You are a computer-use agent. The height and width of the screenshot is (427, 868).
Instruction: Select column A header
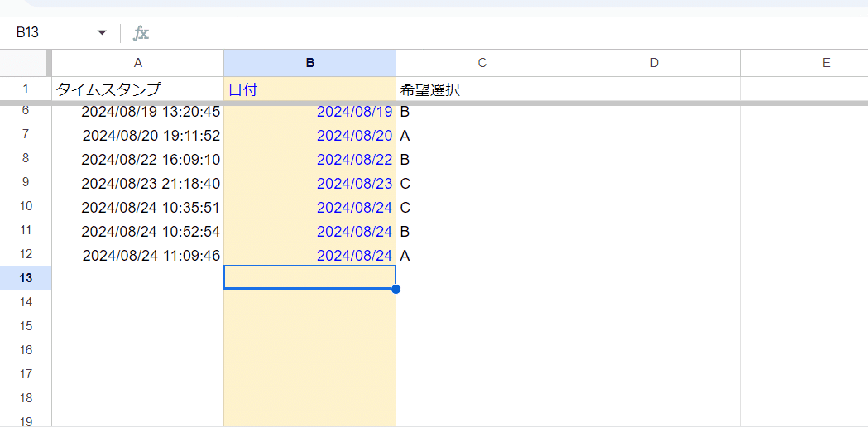click(x=138, y=63)
